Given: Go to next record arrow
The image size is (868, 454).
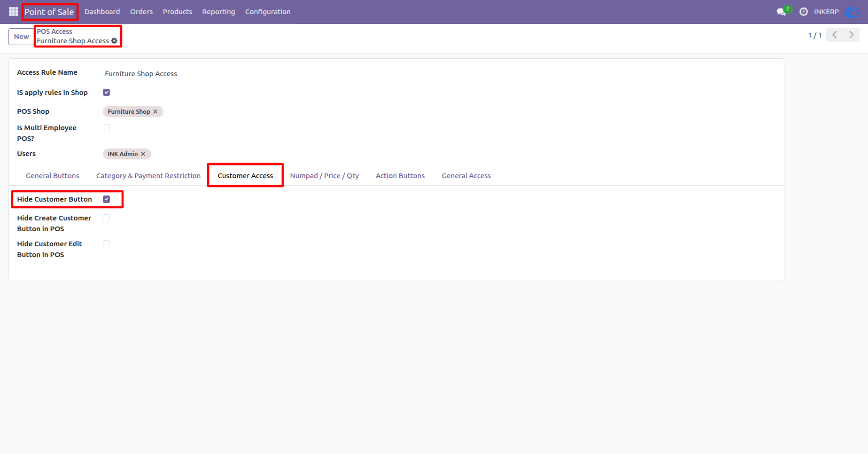Looking at the screenshot, I should pyautogui.click(x=851, y=35).
